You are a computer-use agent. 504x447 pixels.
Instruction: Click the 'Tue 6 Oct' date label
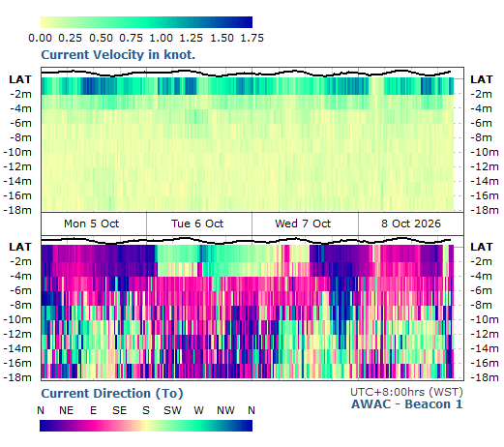(x=197, y=223)
